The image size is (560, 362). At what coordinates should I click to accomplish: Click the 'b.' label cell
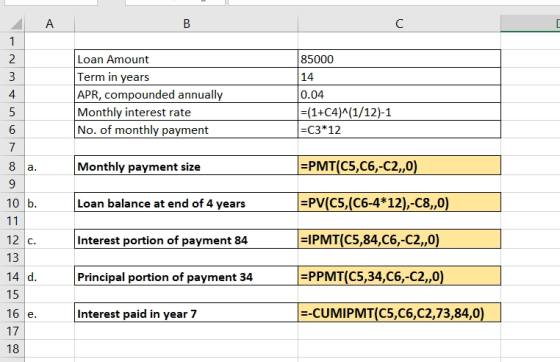(49, 203)
